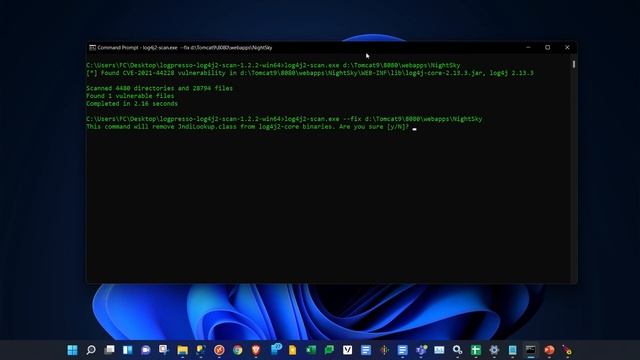Click 'Scanned 4480 directories' output line
The image size is (640, 360).
tap(159, 88)
